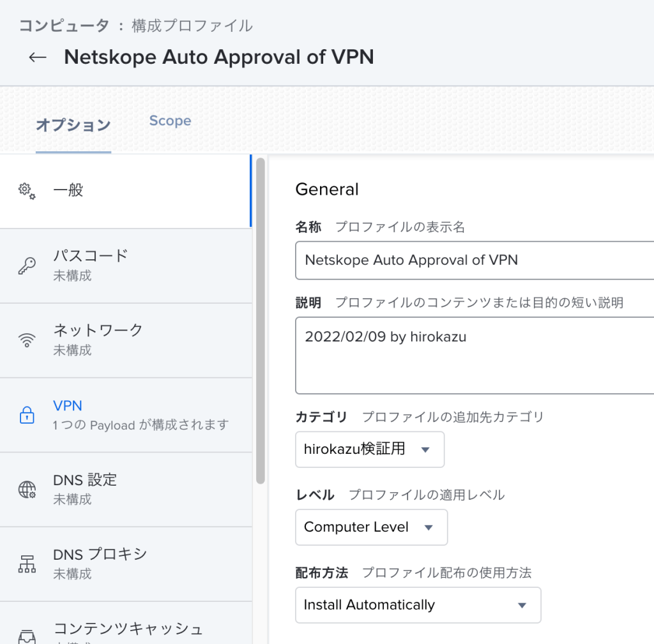Open the DNS プロキシ payload
Image resolution: width=654 pixels, height=644 pixels.
click(126, 564)
